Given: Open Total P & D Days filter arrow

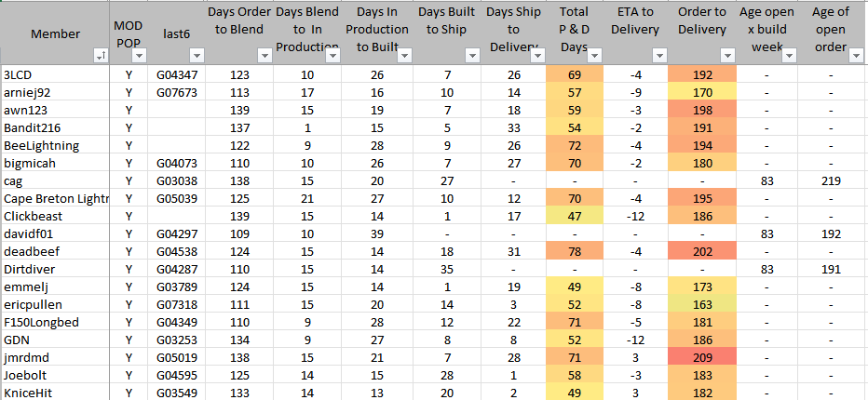Looking at the screenshot, I should tap(593, 56).
